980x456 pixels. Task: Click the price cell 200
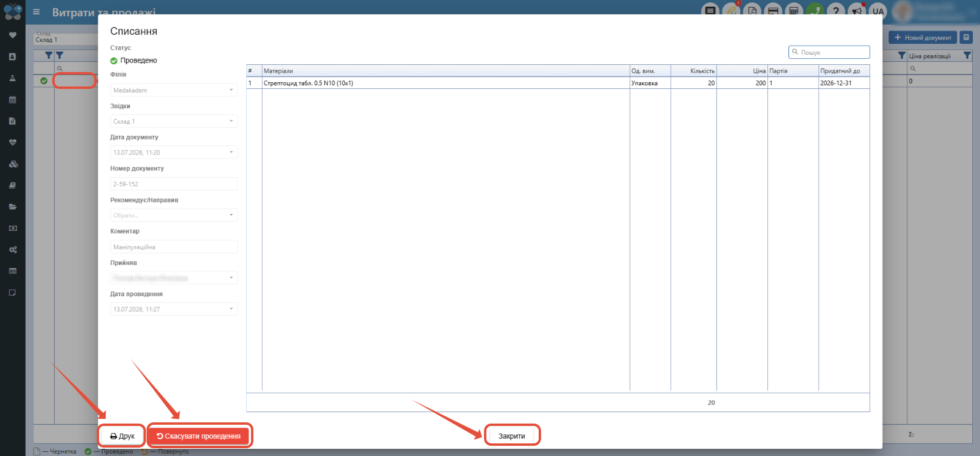click(x=742, y=83)
